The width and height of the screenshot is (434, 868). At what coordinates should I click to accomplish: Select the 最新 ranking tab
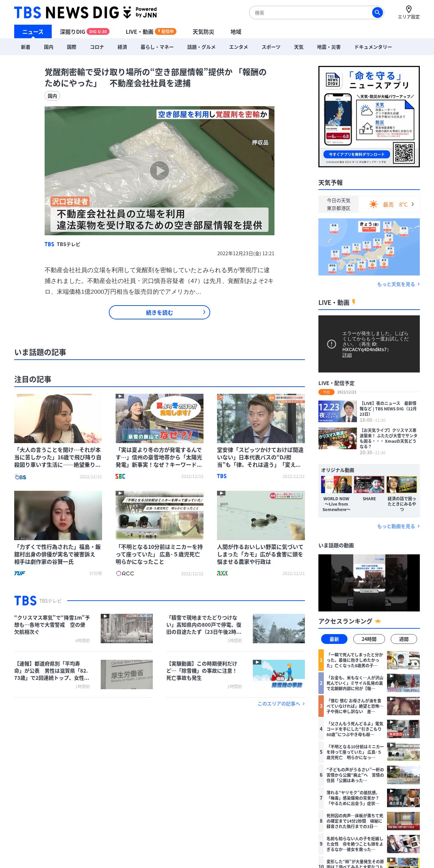pos(334,639)
